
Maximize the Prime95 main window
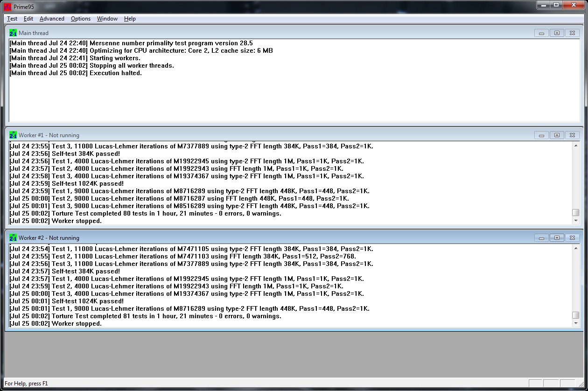click(x=556, y=5)
